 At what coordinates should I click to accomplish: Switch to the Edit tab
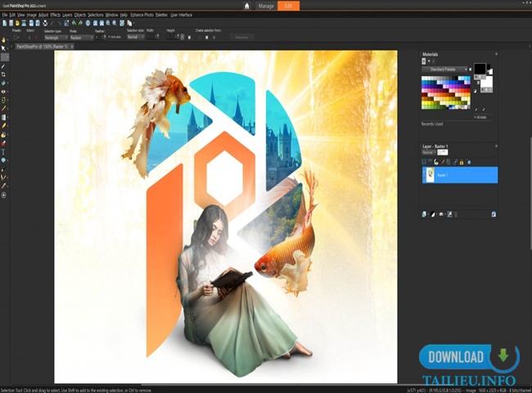click(x=288, y=6)
